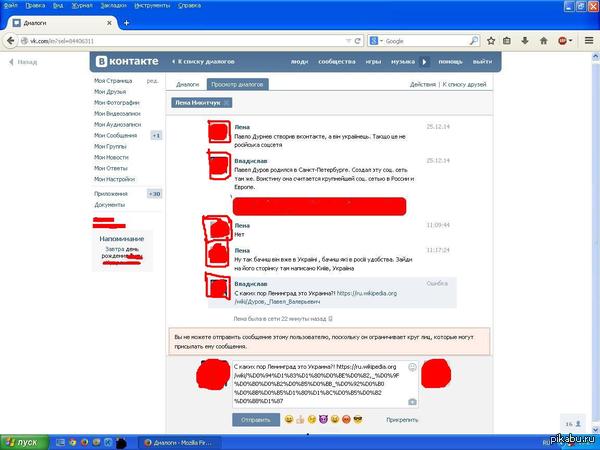Click the VKontakte logo in header

coord(129,61)
